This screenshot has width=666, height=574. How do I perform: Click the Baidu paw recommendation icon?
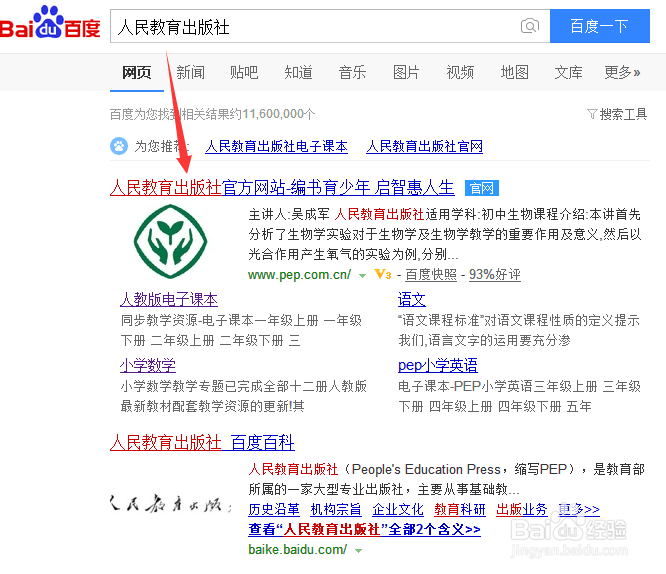pyautogui.click(x=119, y=146)
